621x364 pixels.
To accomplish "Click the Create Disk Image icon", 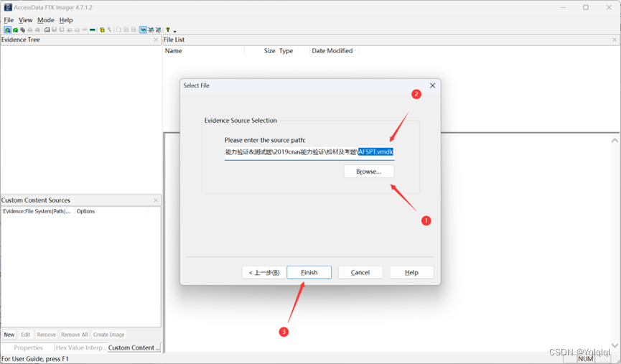I will [x=47, y=29].
